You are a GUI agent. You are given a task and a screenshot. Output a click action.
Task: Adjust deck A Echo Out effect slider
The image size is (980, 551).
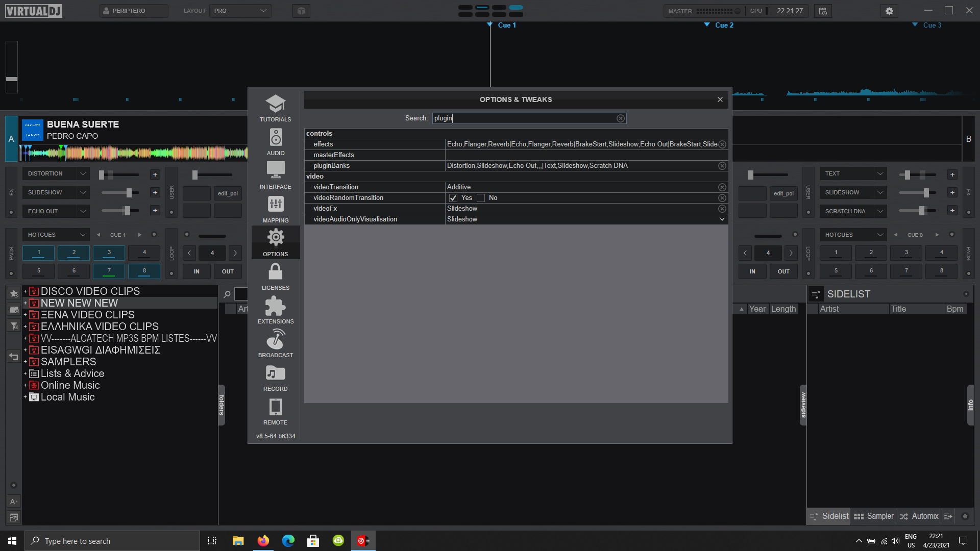[x=120, y=210]
